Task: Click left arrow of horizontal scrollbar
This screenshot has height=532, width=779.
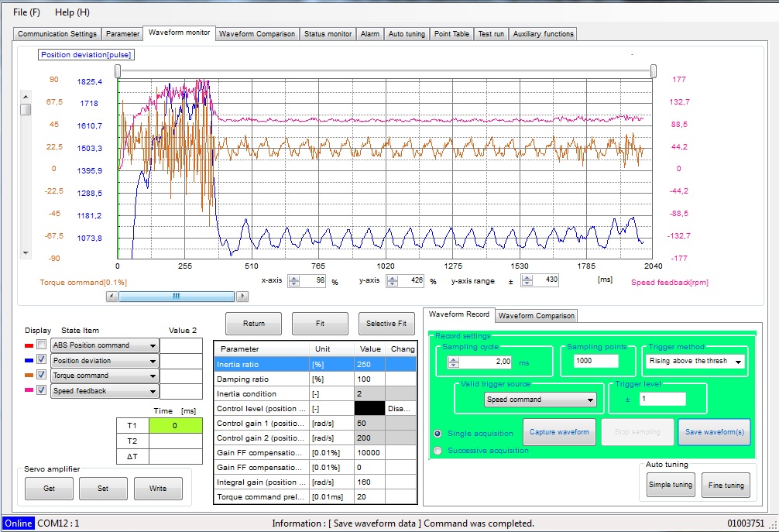Action: point(112,296)
